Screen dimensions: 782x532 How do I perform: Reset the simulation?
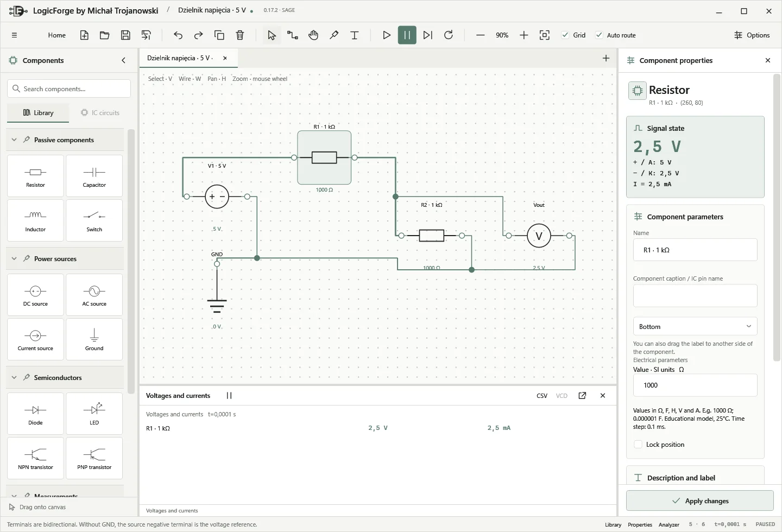(x=449, y=35)
